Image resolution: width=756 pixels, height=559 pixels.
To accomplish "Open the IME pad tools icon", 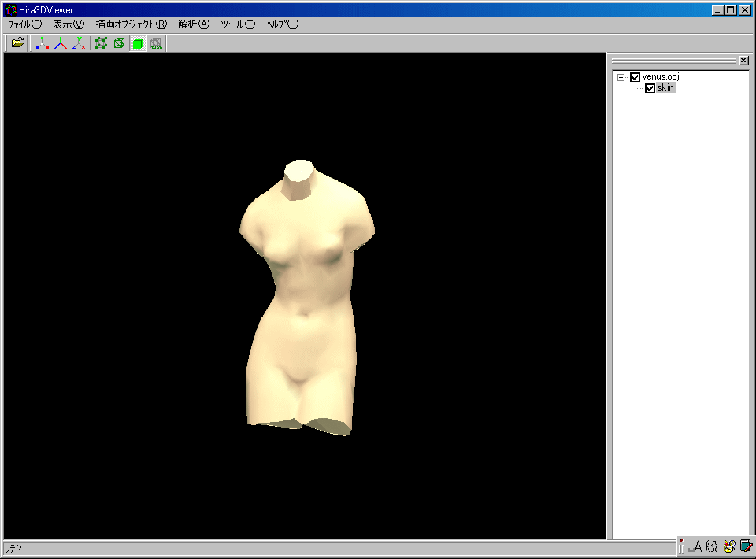I will point(729,546).
